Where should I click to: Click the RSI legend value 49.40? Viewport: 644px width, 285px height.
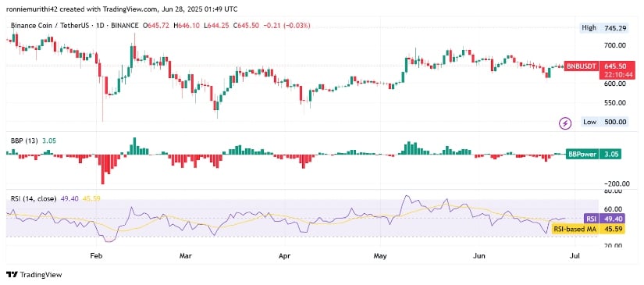69,198
